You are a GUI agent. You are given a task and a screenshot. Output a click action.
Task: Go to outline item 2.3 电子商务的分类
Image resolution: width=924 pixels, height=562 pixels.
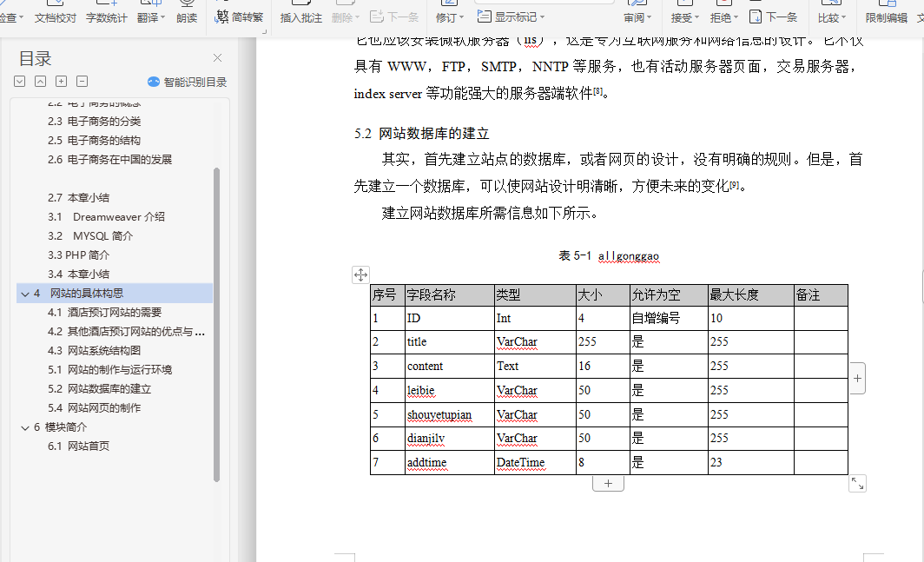point(95,122)
